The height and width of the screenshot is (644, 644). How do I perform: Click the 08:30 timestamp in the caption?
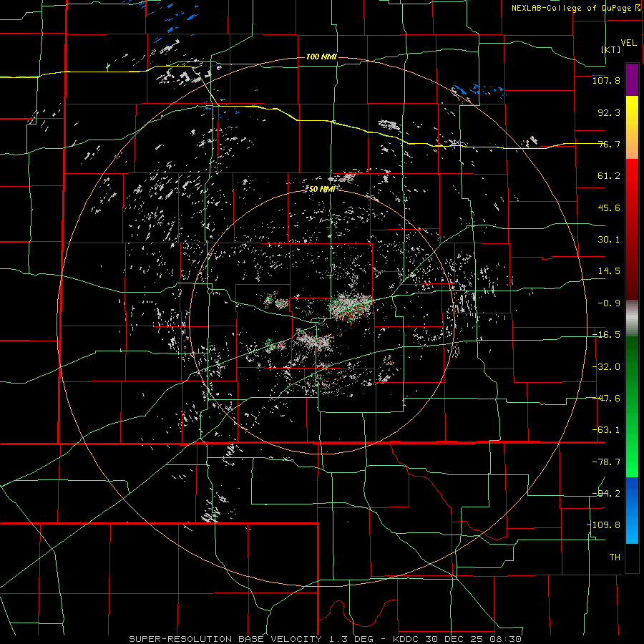(x=506, y=639)
